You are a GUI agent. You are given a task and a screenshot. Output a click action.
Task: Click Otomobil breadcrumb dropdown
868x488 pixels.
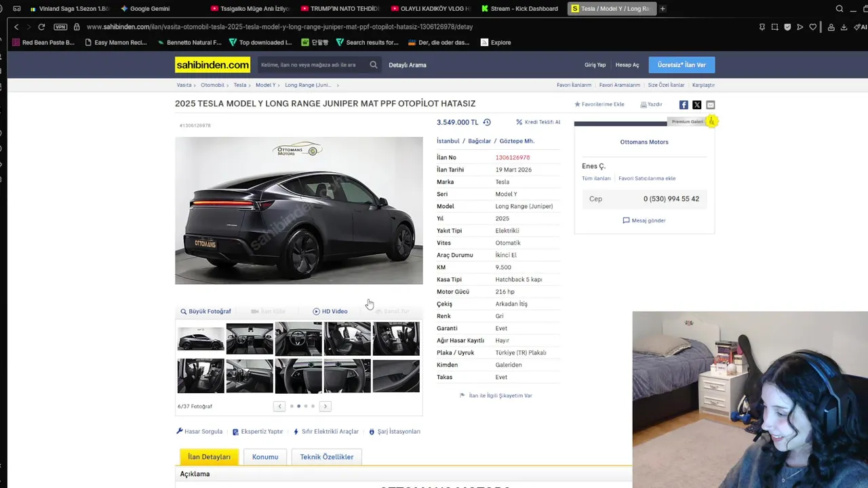pos(215,85)
